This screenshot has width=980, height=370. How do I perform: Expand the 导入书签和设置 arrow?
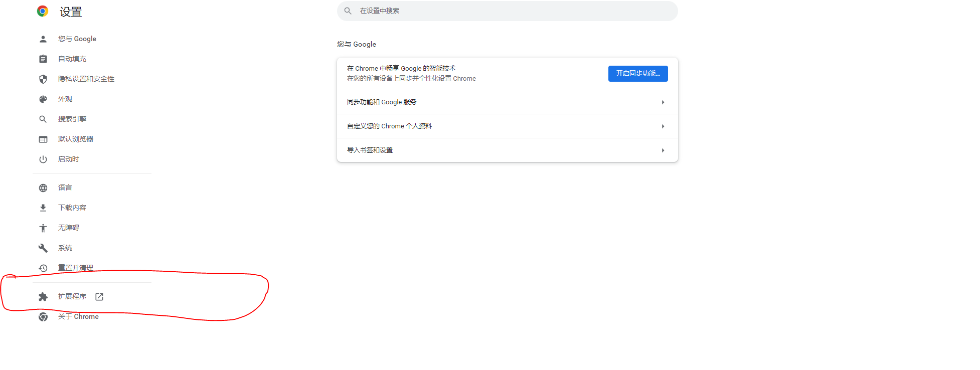click(x=663, y=150)
